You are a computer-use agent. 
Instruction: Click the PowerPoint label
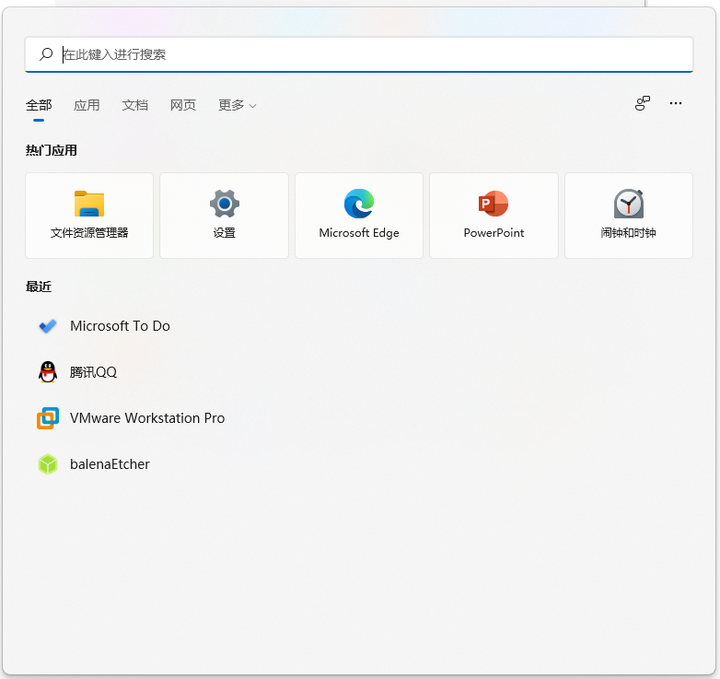(x=494, y=233)
